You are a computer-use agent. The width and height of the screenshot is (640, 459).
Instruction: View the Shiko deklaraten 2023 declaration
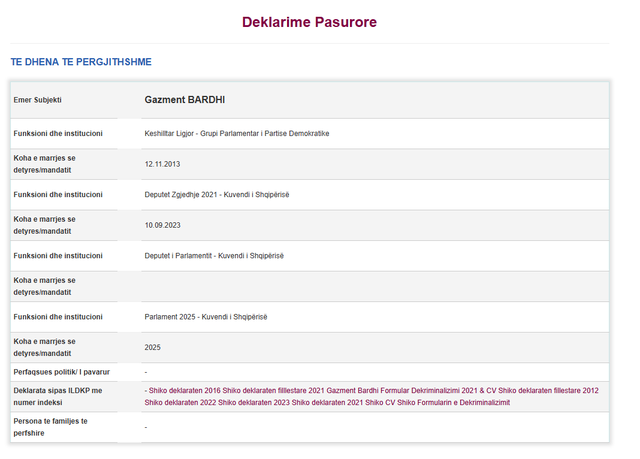[x=254, y=403]
